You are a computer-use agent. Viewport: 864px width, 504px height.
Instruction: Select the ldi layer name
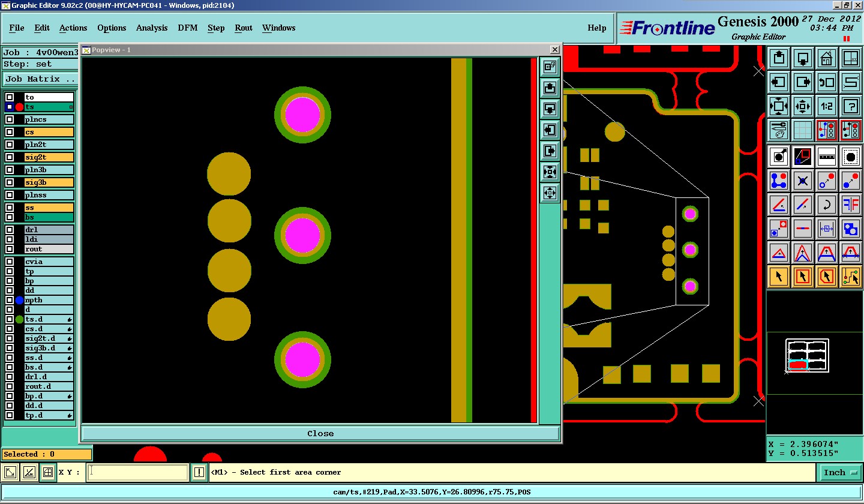(x=49, y=239)
